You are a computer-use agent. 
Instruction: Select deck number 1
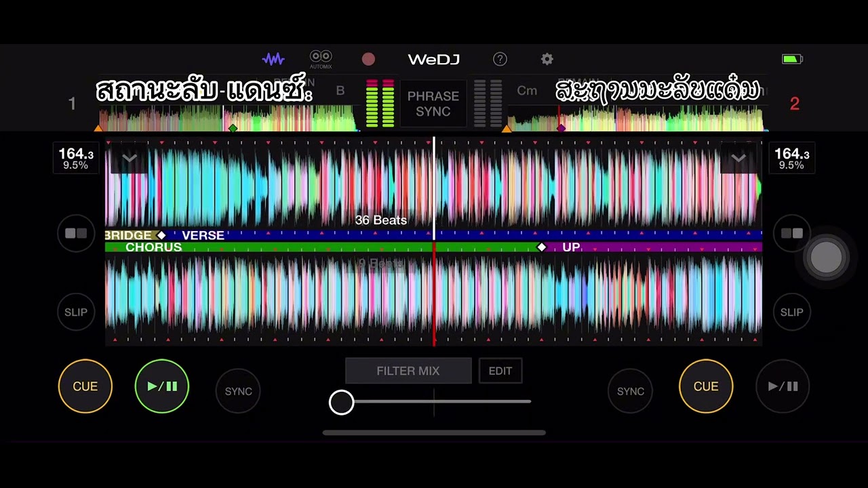coord(72,104)
